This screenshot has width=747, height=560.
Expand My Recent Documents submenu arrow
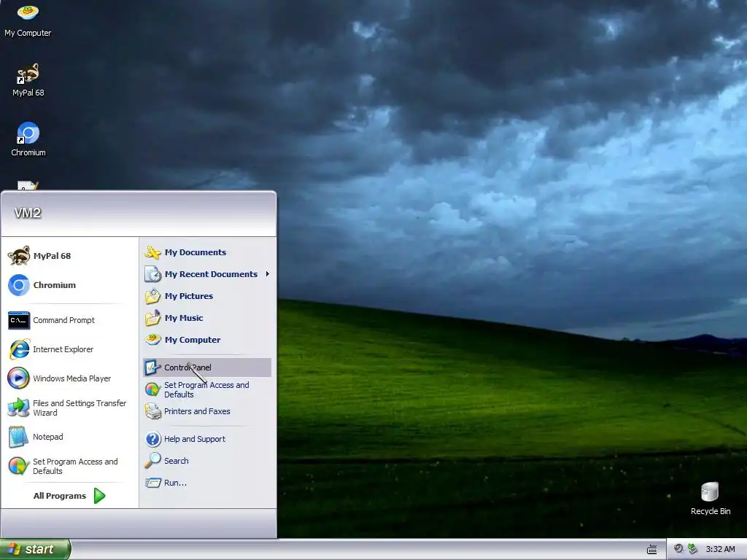(268, 274)
